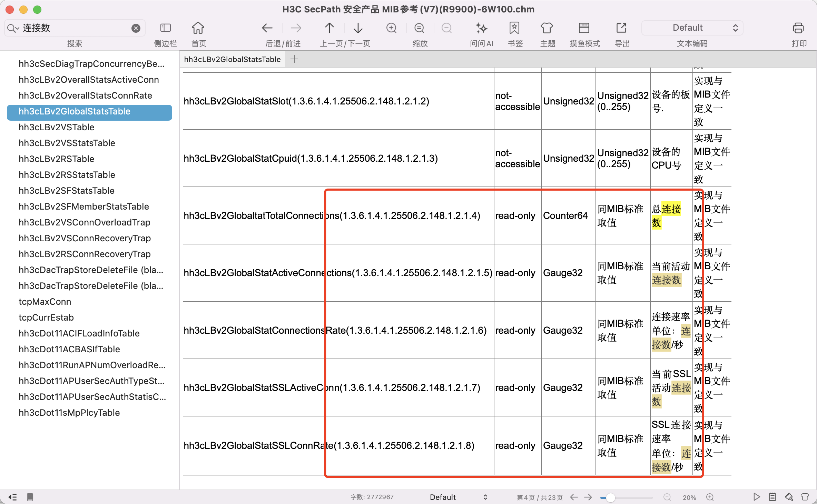This screenshot has height=504, width=817.
Task: Click the bookmark (书签) icon
Action: pyautogui.click(x=514, y=28)
